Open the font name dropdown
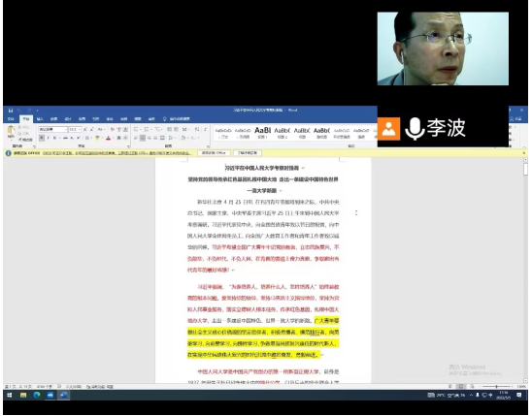This screenshot has width=532, height=416. pos(53,129)
